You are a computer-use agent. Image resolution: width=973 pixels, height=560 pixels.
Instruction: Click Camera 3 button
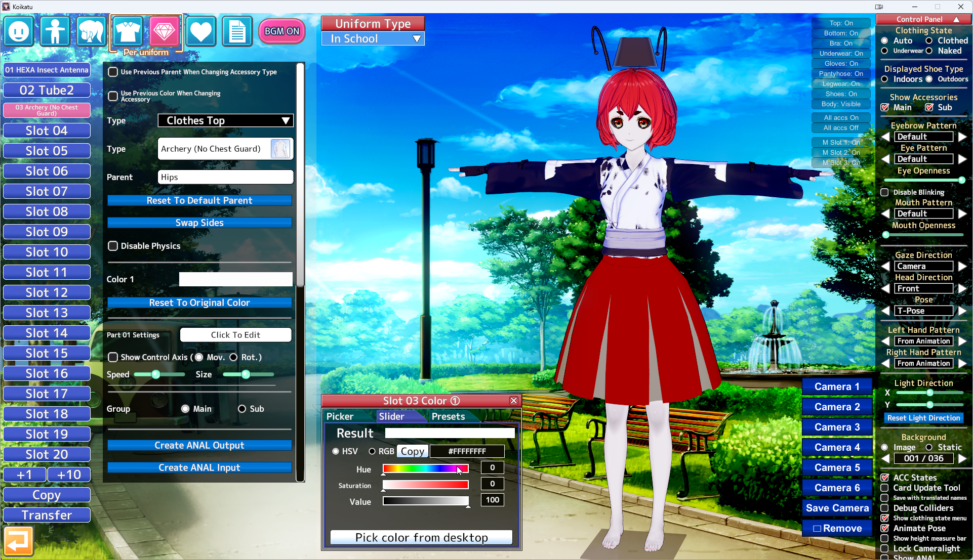pos(837,427)
